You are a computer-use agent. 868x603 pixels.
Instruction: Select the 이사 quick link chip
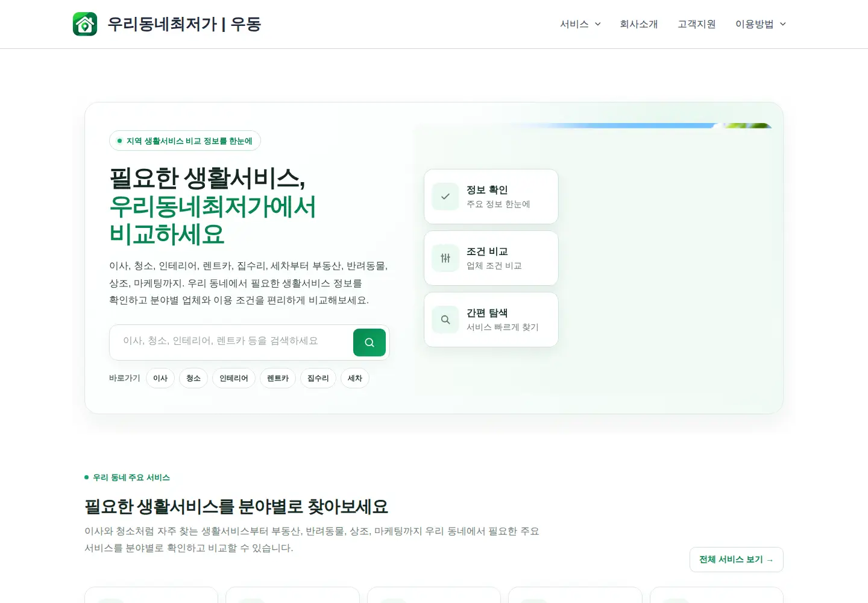160,378
